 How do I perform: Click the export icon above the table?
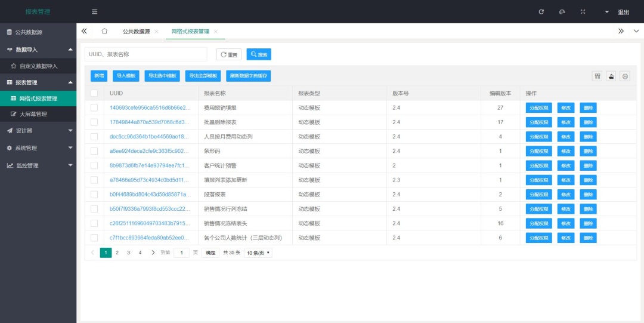pos(611,76)
